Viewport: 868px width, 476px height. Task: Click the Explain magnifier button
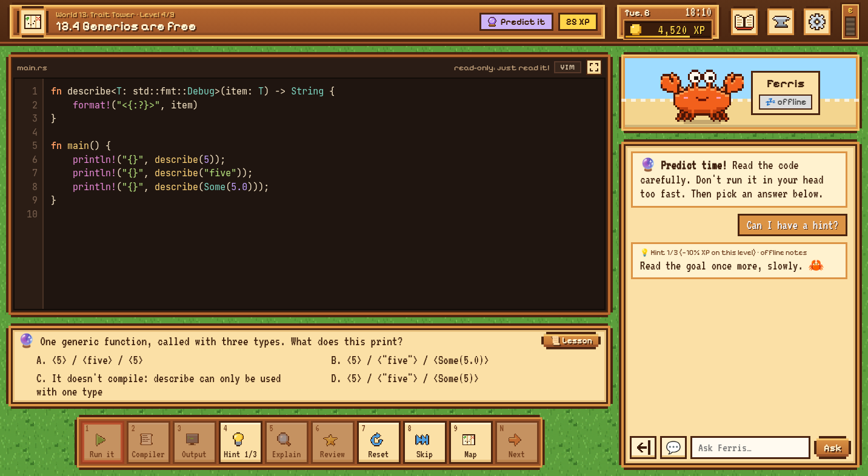point(286,443)
